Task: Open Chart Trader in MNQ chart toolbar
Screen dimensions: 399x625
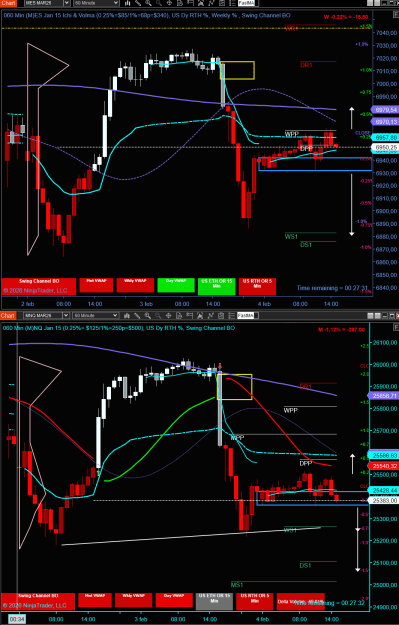Action: pos(189,316)
